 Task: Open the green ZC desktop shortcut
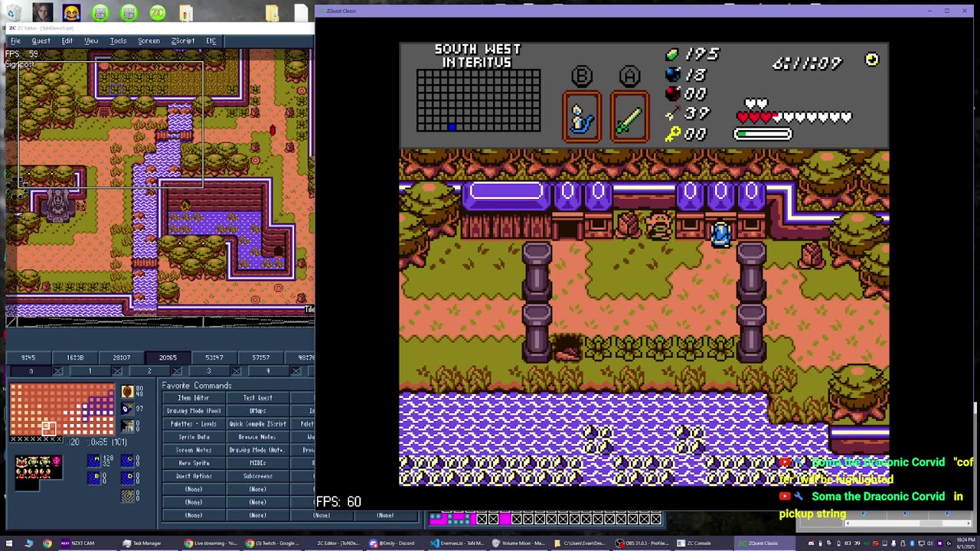[x=157, y=13]
